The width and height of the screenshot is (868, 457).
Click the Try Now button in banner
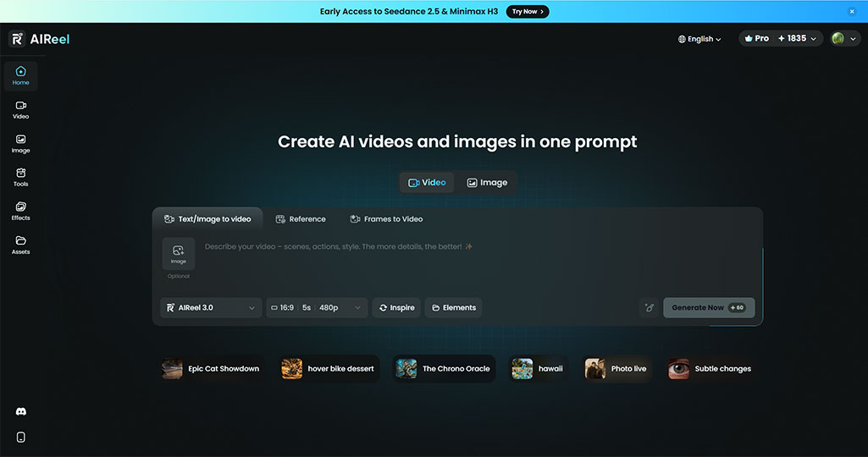pos(528,11)
